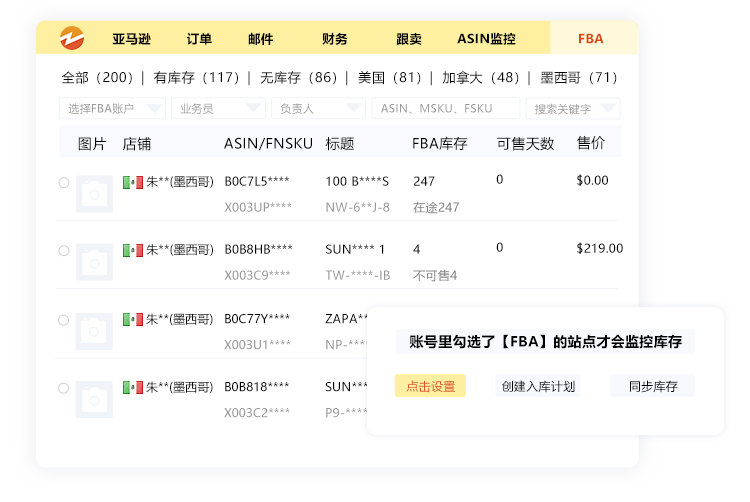Select radio button for B0C7L5 row
Screen dimensions: 750x502
click(64, 182)
